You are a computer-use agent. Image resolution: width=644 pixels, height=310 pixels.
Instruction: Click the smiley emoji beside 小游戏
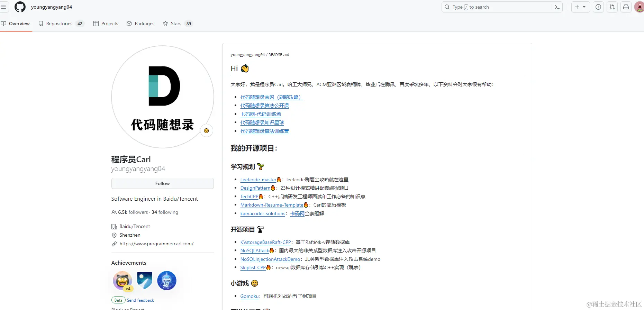pos(255,283)
